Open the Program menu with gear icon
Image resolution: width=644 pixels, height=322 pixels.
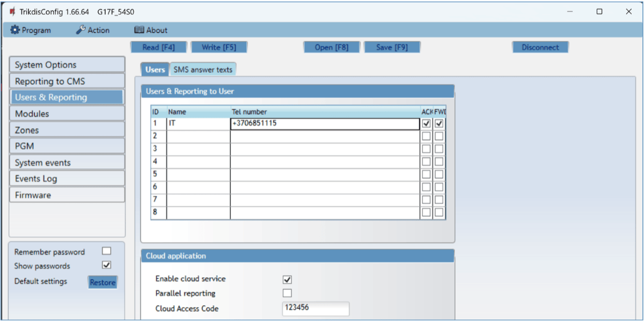point(31,30)
